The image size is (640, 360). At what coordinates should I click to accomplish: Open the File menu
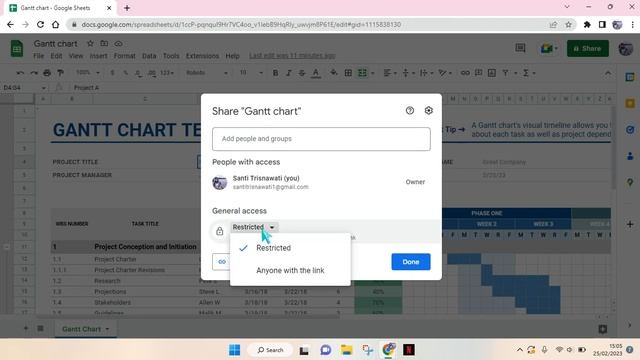[38, 56]
